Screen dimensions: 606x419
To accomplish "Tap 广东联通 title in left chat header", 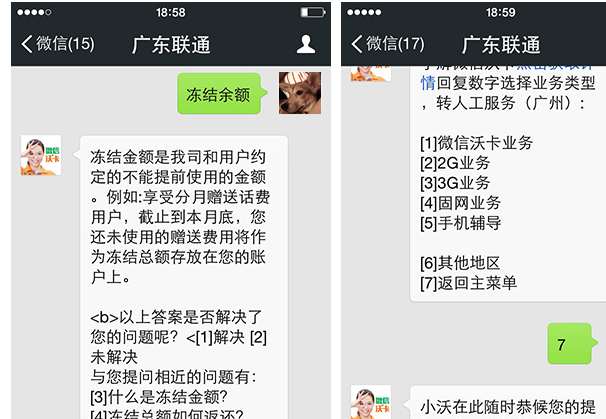I will click(x=171, y=44).
